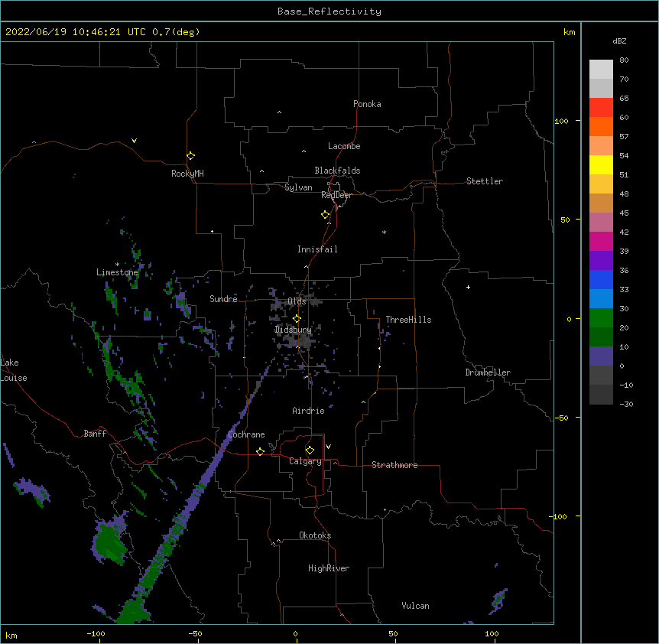Click the yellow 51 dBZ legend swatch

click(601, 164)
